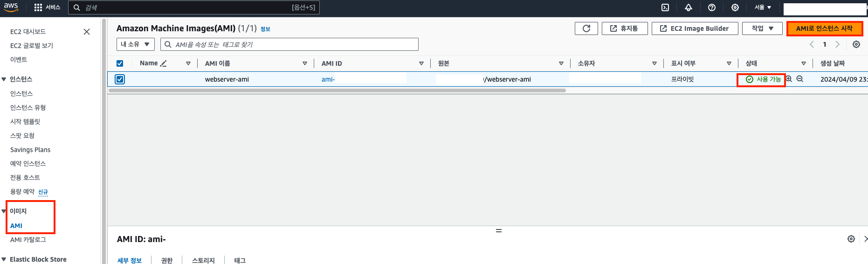Edit Name column with pencil icon
This screenshot has width=868, height=264.
(x=163, y=63)
